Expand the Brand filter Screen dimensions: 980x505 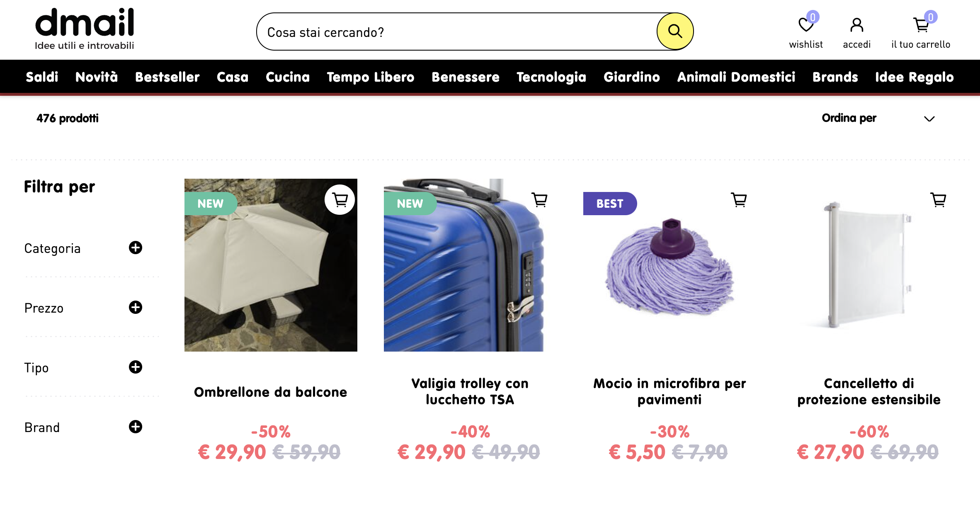[136, 427]
